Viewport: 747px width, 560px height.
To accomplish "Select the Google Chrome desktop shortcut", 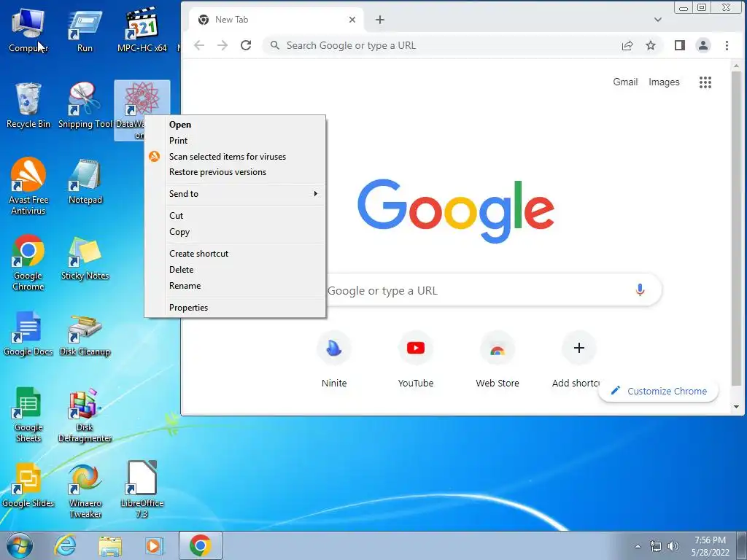I will coord(28,262).
